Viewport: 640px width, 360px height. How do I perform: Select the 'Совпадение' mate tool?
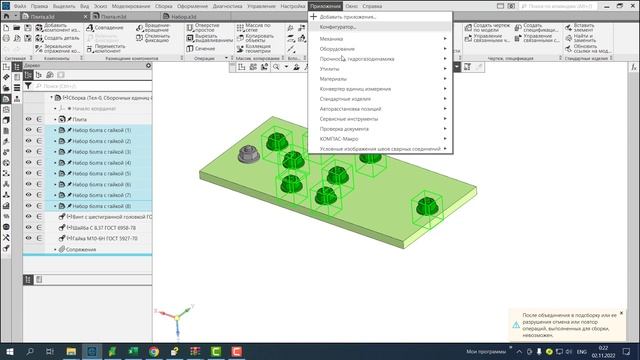(x=105, y=28)
